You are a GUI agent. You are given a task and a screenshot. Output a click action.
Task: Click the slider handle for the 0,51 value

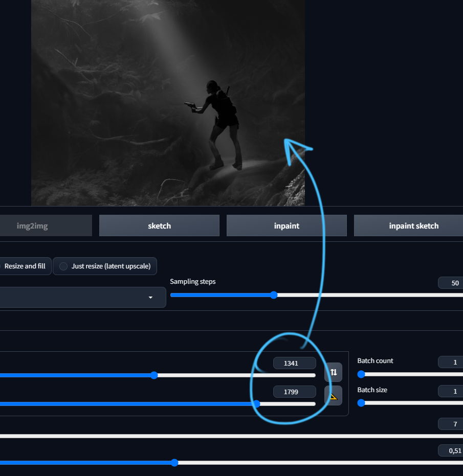(174, 463)
